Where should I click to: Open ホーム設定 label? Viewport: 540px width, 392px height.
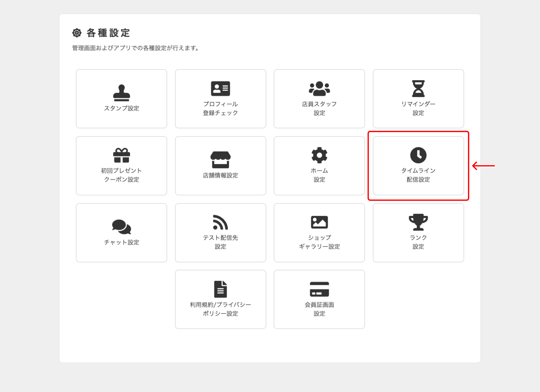tap(319, 175)
